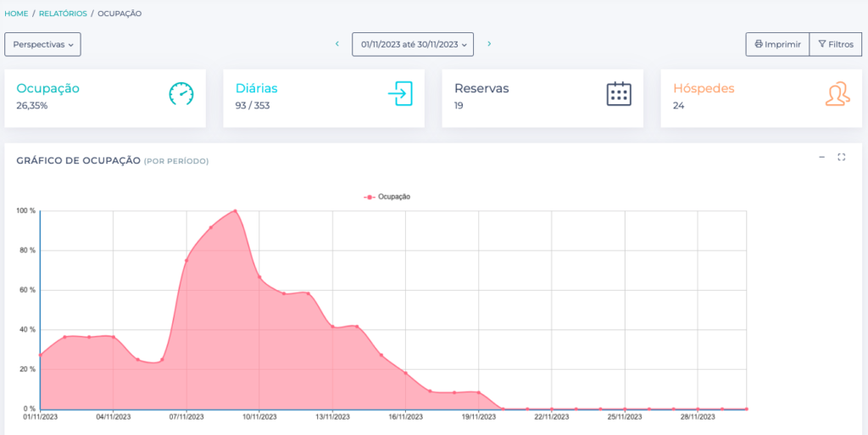Expand the occupancy chart to fullscreen
Image resolution: width=868 pixels, height=435 pixels.
tap(842, 157)
